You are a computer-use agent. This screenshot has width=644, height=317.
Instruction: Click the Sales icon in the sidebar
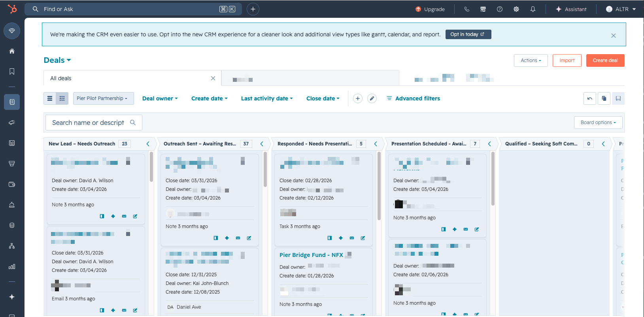click(x=12, y=164)
